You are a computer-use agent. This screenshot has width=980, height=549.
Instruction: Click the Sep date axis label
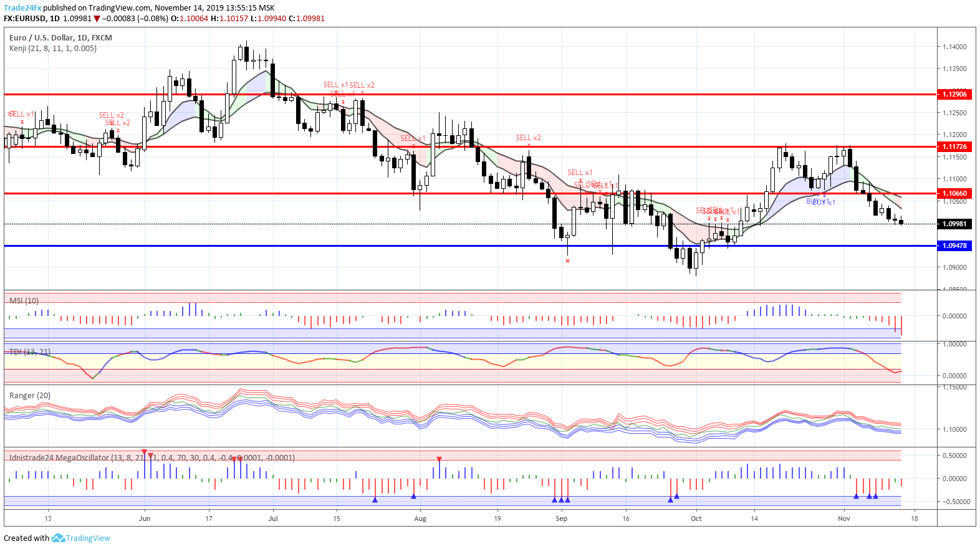[562, 518]
